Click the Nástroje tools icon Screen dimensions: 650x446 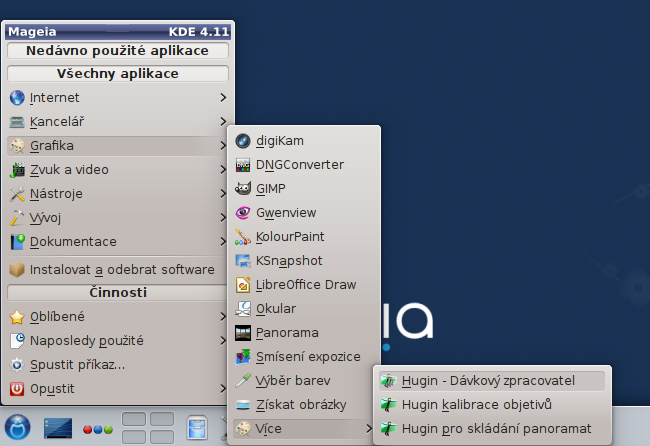click(17, 194)
